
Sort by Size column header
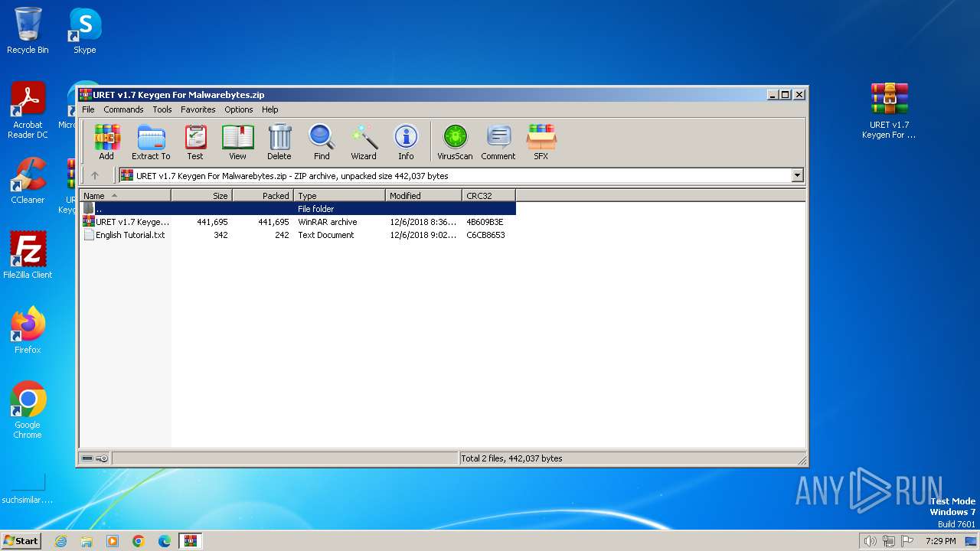(x=201, y=196)
